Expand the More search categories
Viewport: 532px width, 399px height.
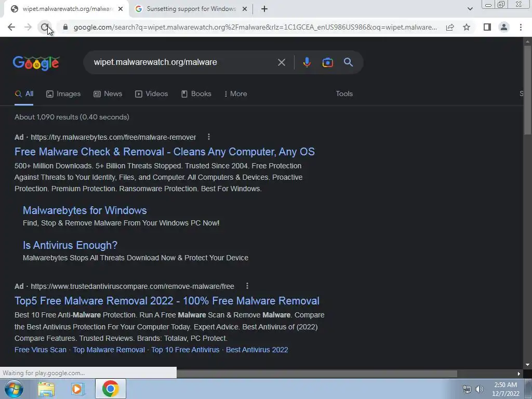click(235, 94)
